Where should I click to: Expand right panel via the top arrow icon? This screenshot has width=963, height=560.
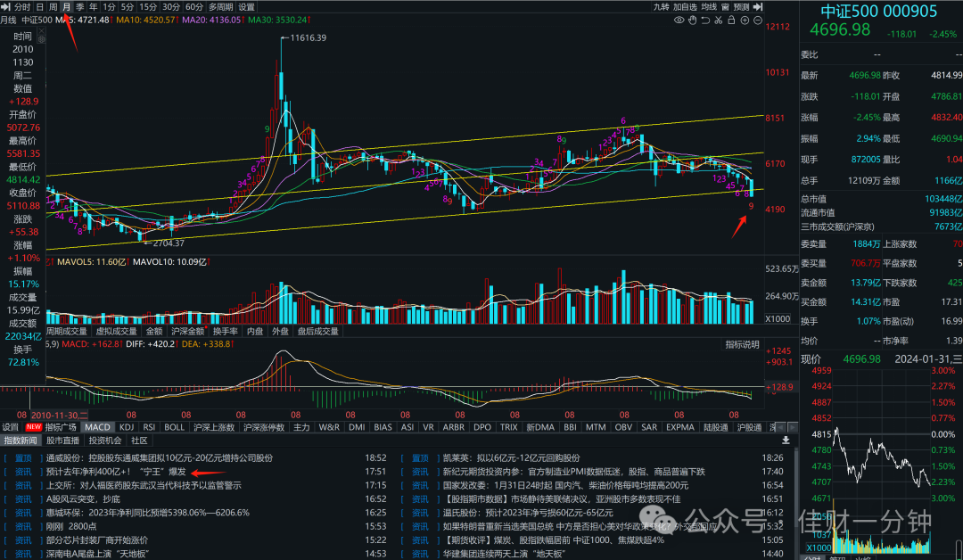(758, 7)
